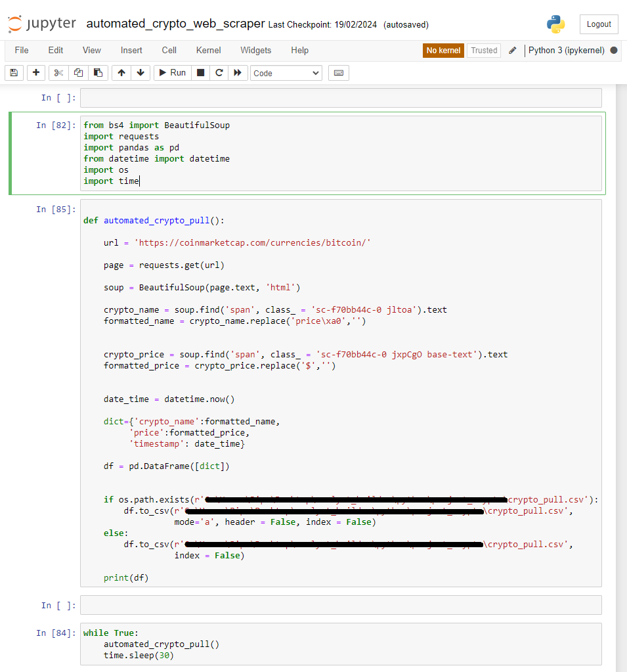Paste cell below
The image size is (627, 672).
(x=98, y=73)
